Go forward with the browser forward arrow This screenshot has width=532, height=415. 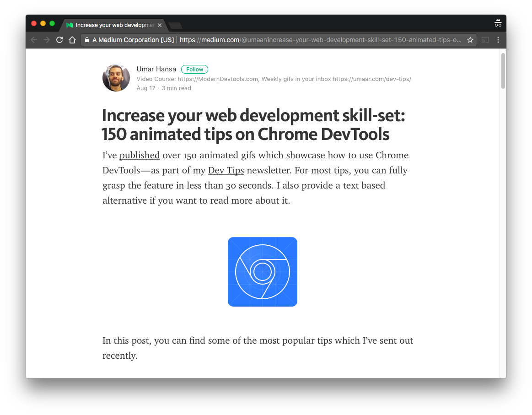pyautogui.click(x=47, y=40)
